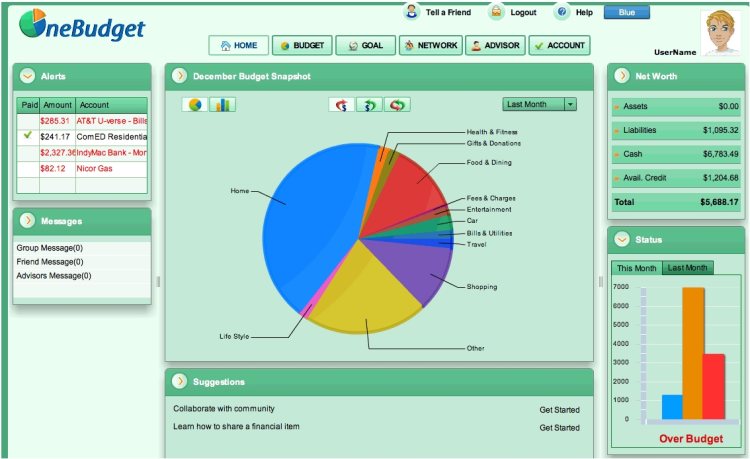
Task: Click the Total $5,688.17 net worth row
Action: [x=676, y=202]
